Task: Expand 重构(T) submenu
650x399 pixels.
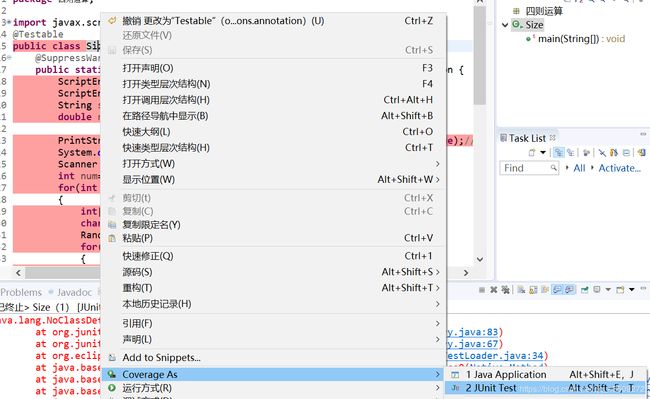Action: tap(274, 288)
